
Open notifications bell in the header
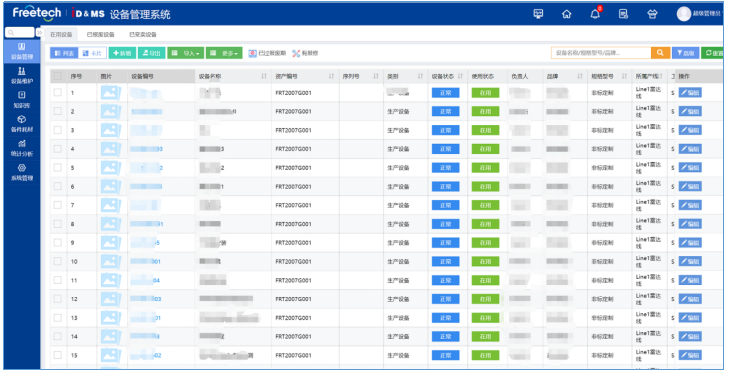tap(595, 14)
